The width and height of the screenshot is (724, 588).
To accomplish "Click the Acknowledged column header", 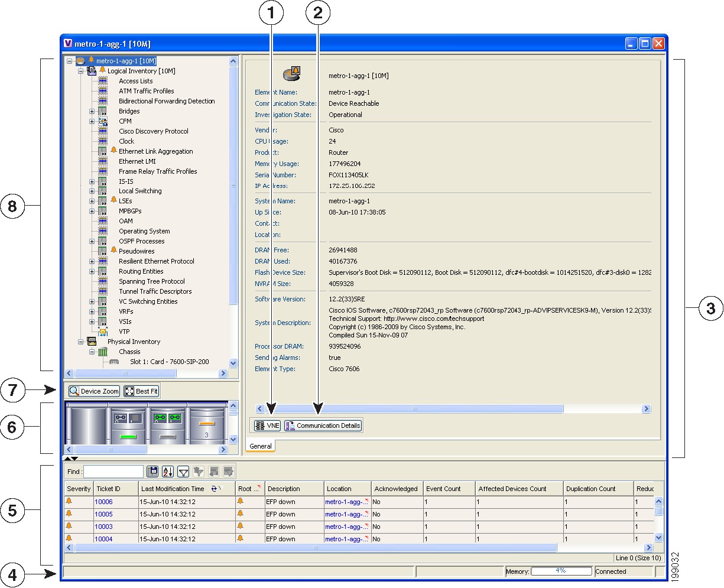I will coord(397,489).
